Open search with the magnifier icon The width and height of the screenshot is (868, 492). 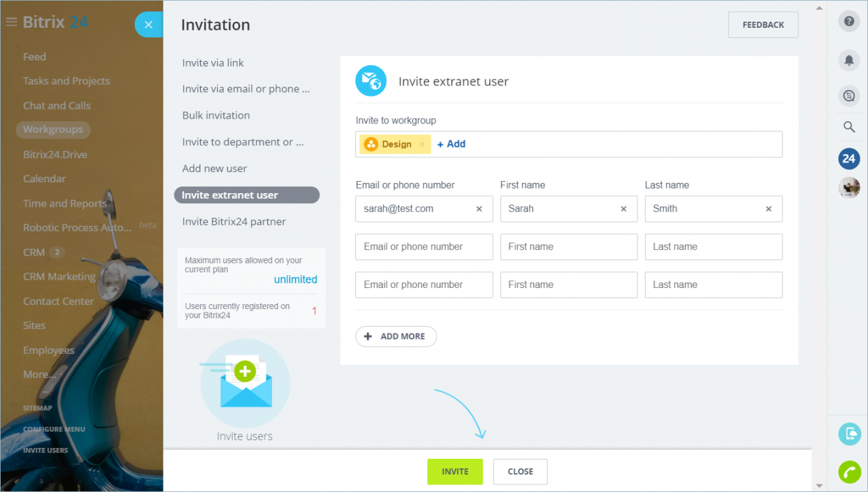click(849, 127)
